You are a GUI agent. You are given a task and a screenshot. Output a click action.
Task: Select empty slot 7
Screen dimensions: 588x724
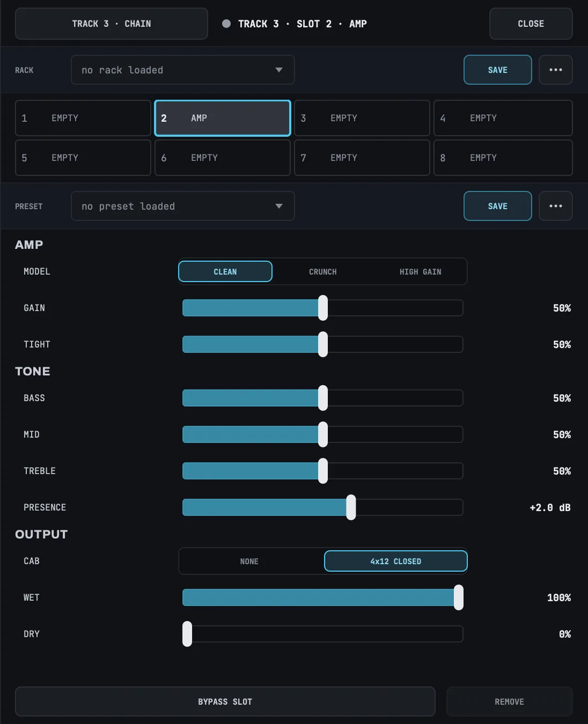362,158
